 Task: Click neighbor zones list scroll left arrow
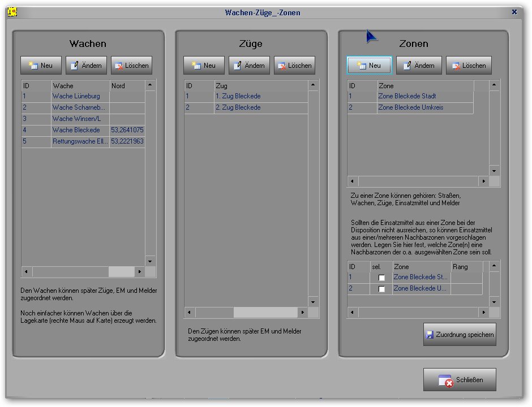coord(353,313)
